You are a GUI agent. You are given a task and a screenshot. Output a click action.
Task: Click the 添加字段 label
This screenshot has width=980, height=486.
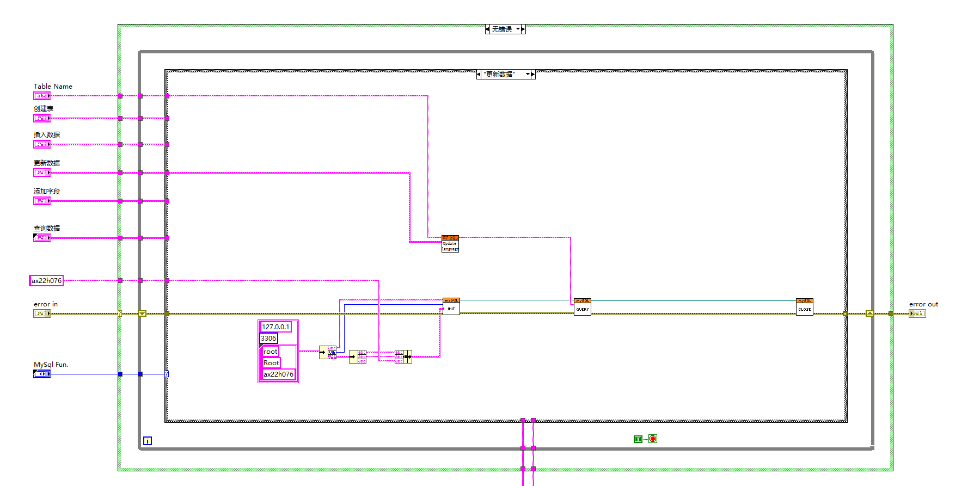[x=47, y=192]
